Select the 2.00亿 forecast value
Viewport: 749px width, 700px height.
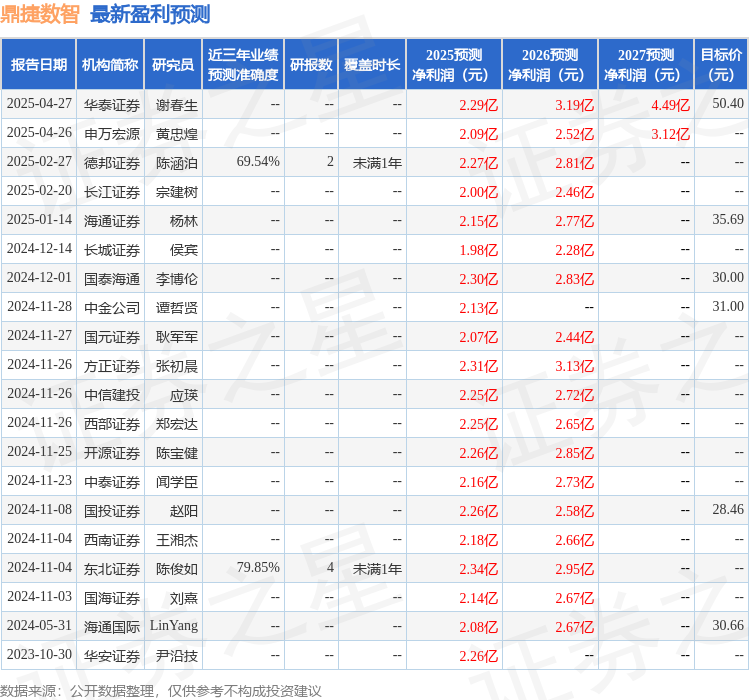click(x=479, y=192)
